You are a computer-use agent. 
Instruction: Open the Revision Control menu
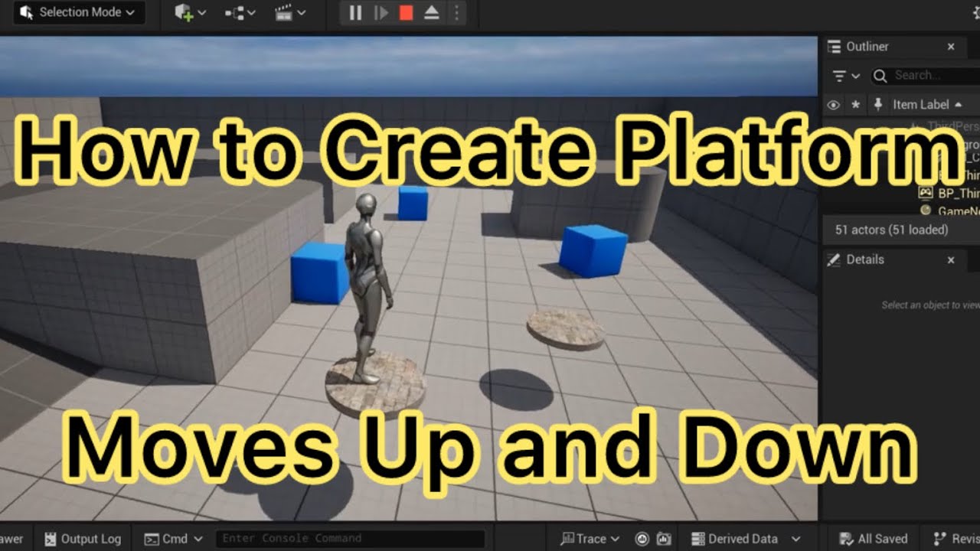coord(957,539)
